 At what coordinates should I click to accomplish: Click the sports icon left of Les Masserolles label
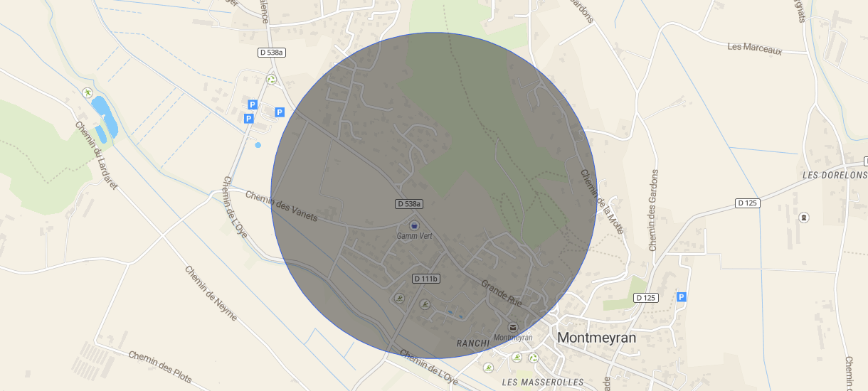coord(488,368)
